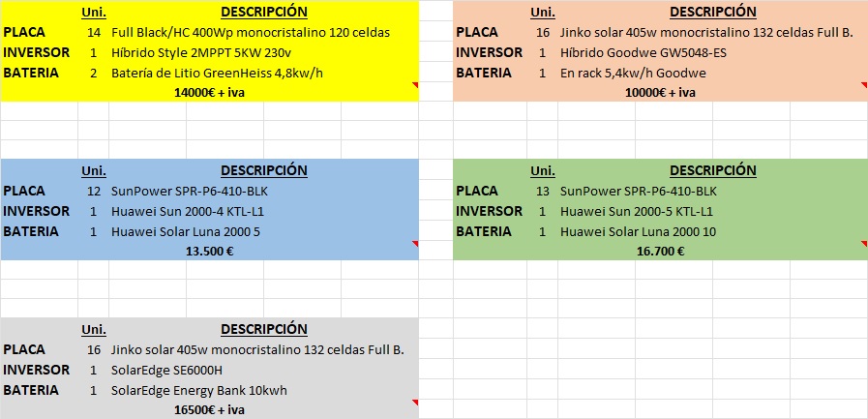Click the comment marker in the blue block
Image resolution: width=868 pixels, height=419 pixels.
click(416, 243)
